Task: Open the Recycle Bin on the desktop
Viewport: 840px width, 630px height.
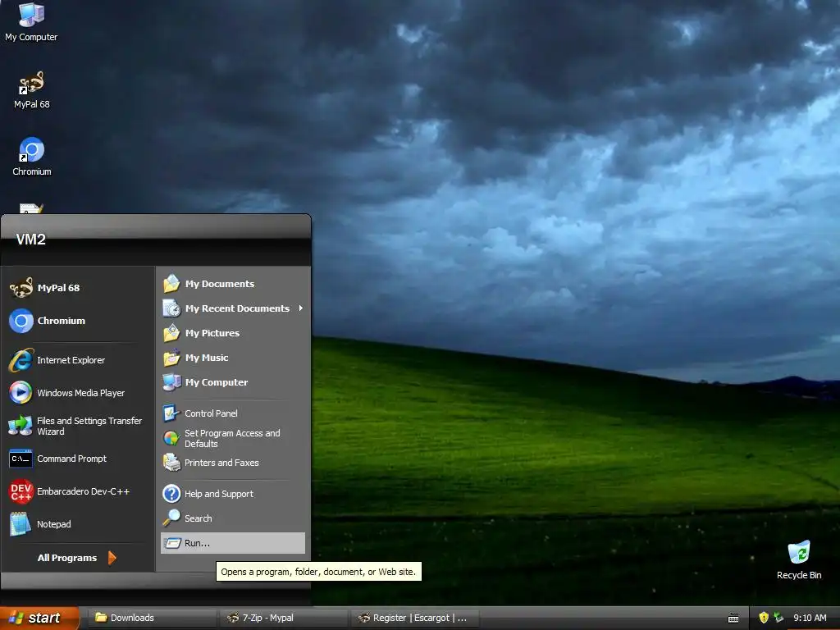Action: (x=799, y=559)
